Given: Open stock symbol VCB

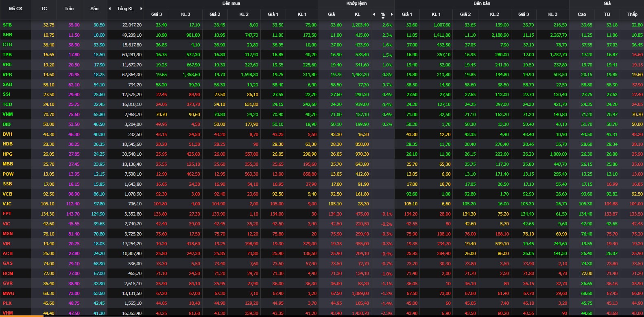Looking at the screenshot, I should (x=7, y=194).
